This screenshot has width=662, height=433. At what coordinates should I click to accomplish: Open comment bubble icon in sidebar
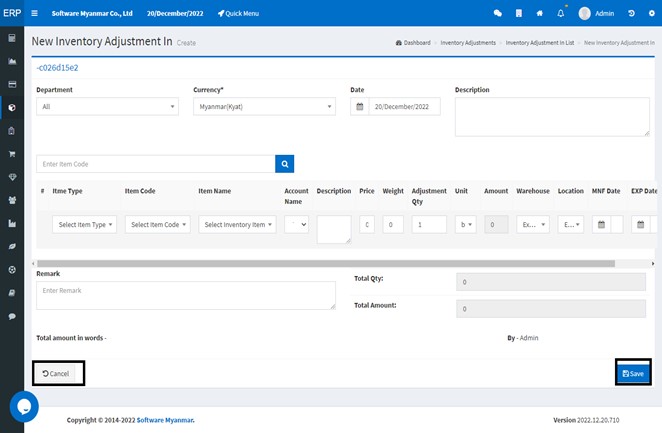[x=12, y=316]
